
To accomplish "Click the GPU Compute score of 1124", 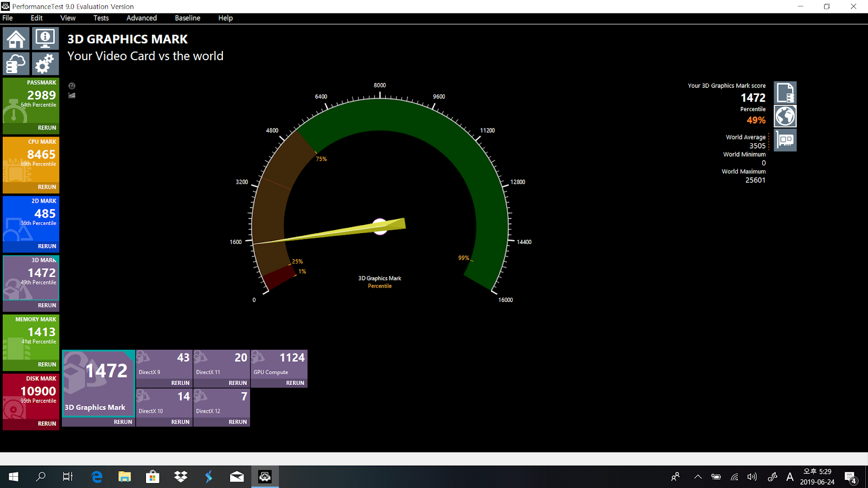I will coord(292,358).
